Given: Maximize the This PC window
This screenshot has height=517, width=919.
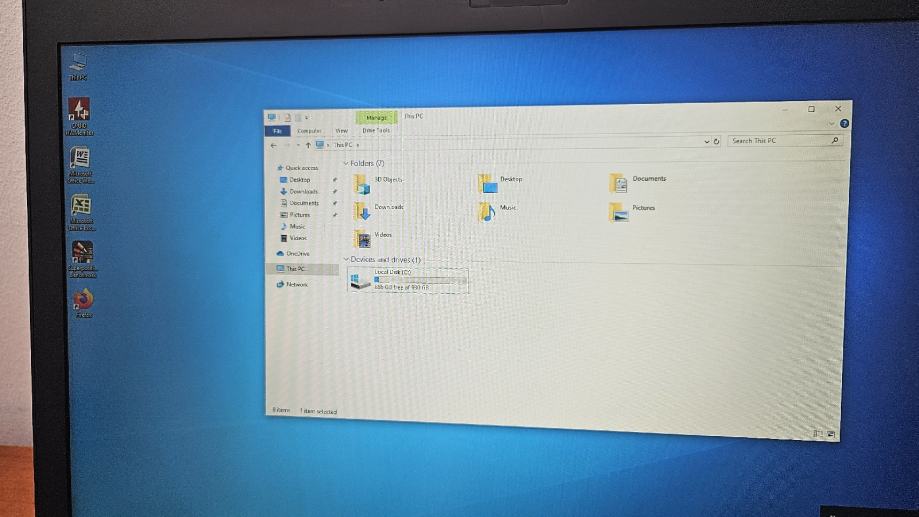Looking at the screenshot, I should click(x=811, y=109).
